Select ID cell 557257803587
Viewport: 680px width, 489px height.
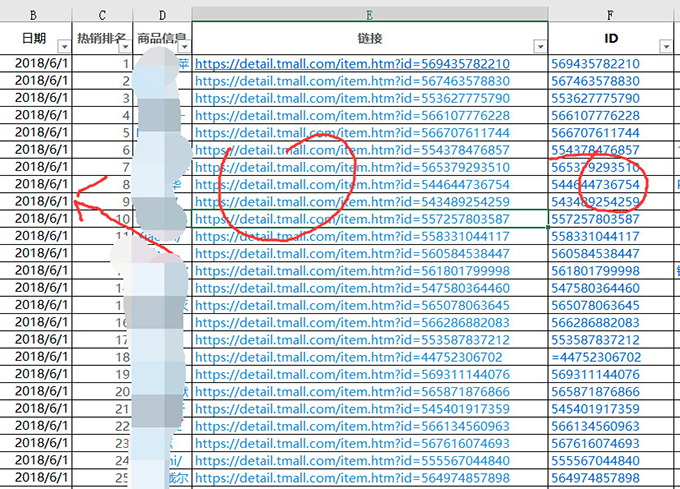click(x=611, y=219)
